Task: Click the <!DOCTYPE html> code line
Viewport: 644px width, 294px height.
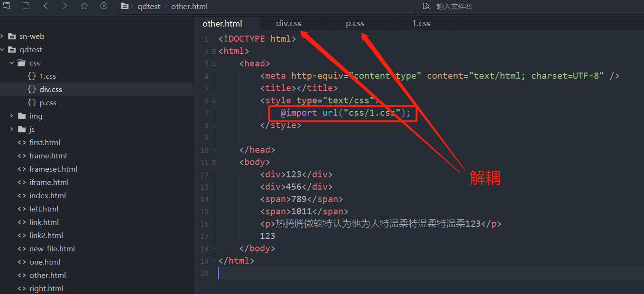Action: pyautogui.click(x=258, y=39)
